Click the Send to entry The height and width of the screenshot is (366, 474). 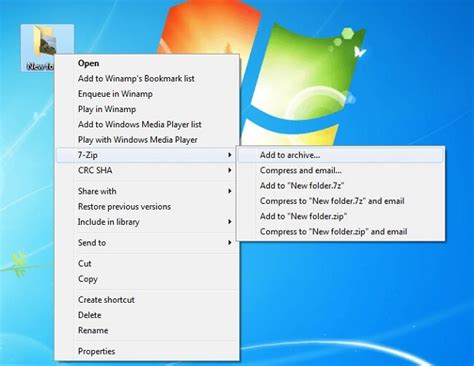click(x=147, y=243)
